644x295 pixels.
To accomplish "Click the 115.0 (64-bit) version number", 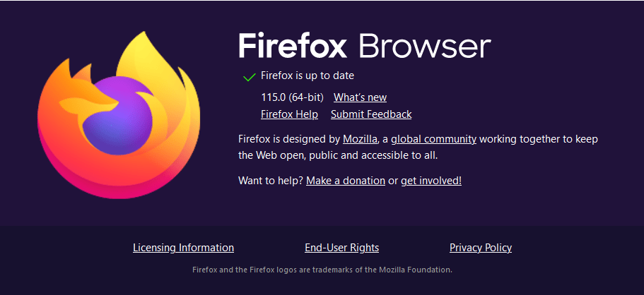I will click(293, 97).
